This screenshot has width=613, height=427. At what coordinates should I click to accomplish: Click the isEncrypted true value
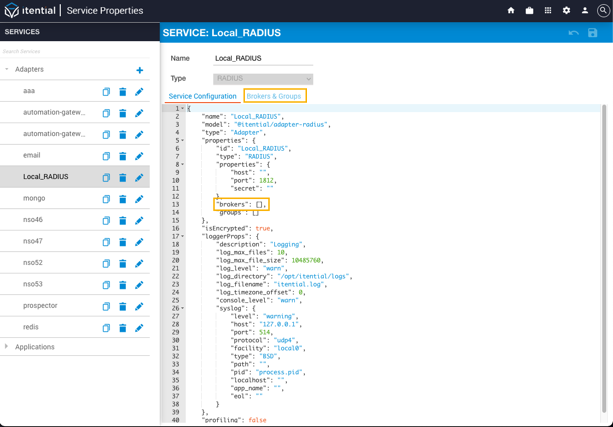click(263, 228)
